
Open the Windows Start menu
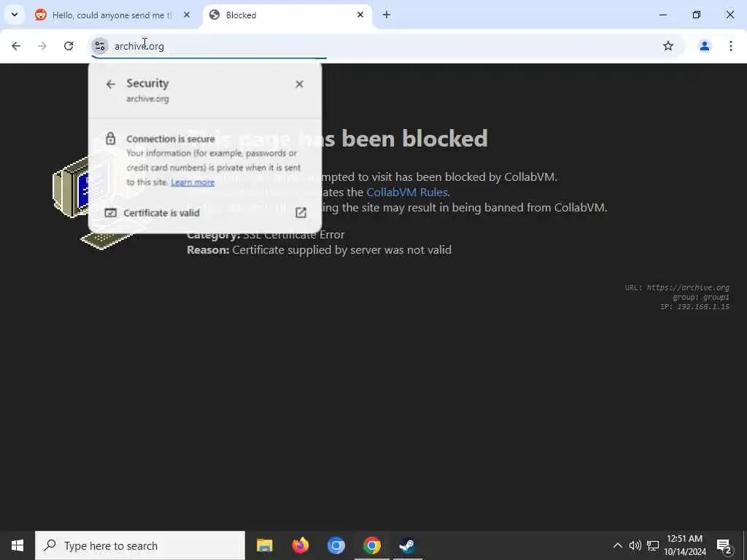pyautogui.click(x=18, y=545)
